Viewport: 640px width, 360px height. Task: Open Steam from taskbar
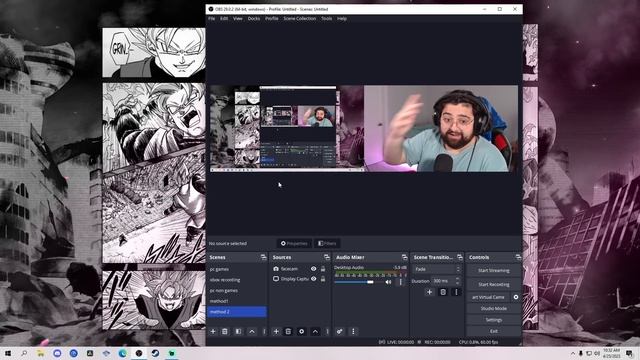(155, 353)
